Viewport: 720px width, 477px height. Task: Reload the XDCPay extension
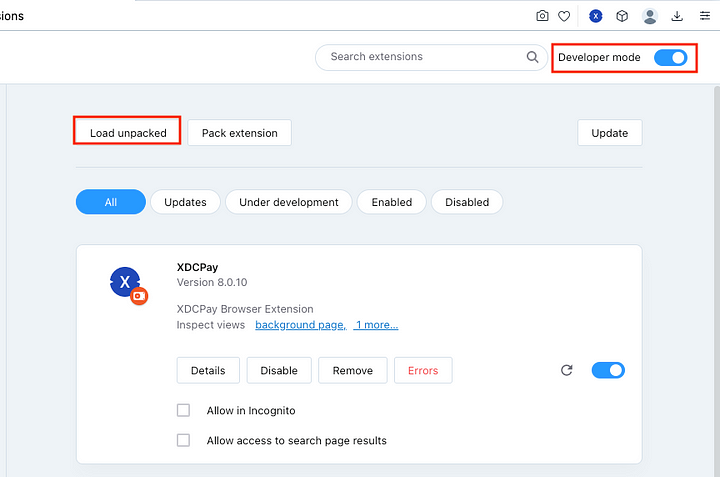(x=566, y=370)
